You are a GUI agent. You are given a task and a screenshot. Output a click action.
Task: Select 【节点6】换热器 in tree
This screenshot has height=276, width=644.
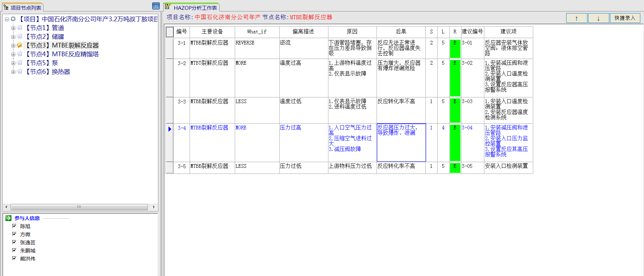(47, 71)
